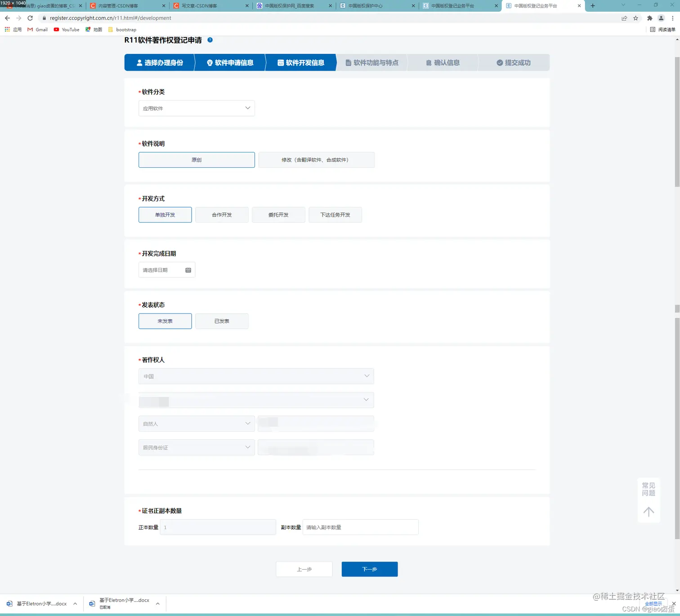Open the date picker calendar icon
Image resolution: width=680 pixels, height=616 pixels.
pos(188,270)
